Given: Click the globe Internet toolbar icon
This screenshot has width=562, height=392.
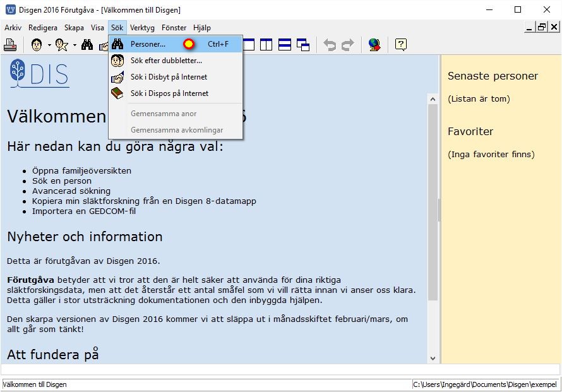Looking at the screenshot, I should tap(374, 45).
